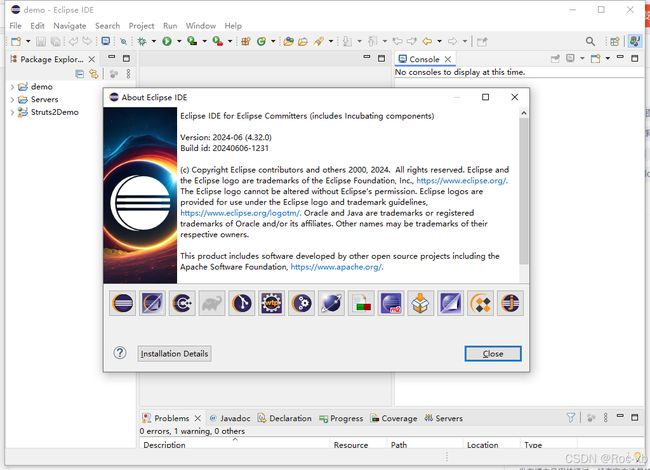Switch to the Javadoc tab

point(230,418)
